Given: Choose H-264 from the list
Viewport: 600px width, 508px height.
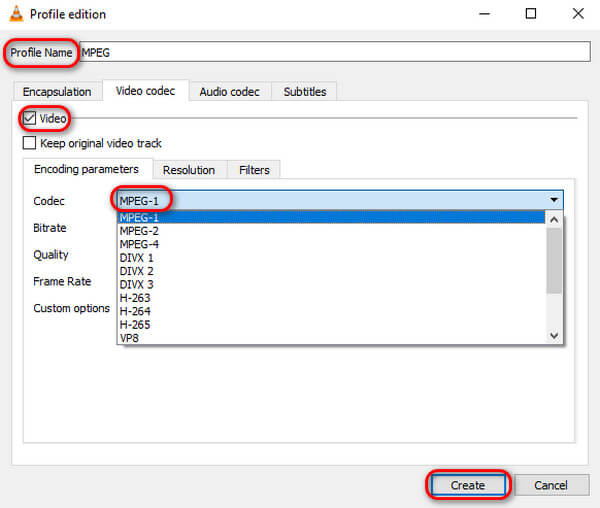Looking at the screenshot, I should [x=331, y=311].
